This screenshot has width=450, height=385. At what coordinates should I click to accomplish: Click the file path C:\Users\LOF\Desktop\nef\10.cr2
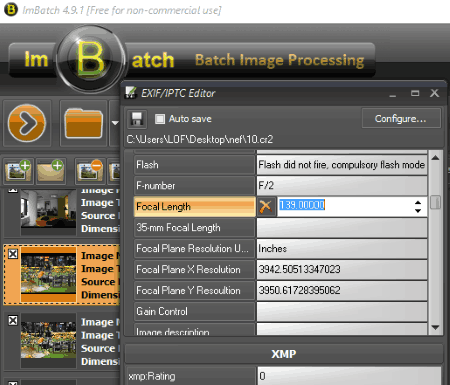pyautogui.click(x=200, y=139)
